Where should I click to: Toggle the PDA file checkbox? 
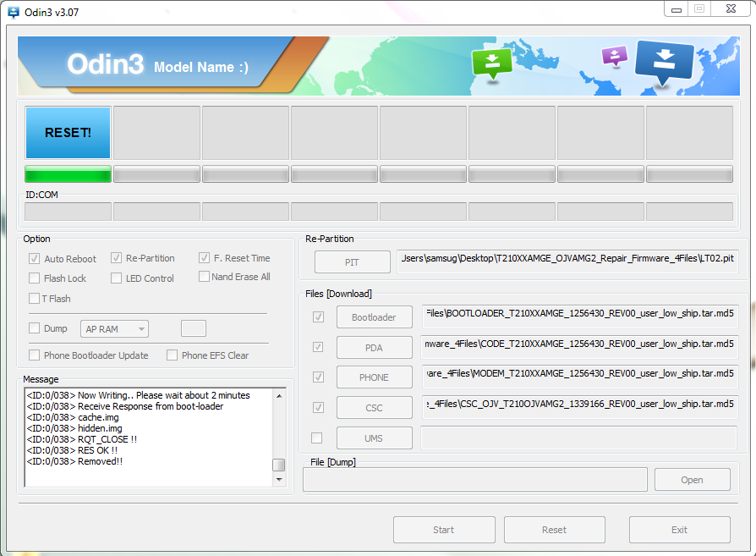tap(318, 347)
